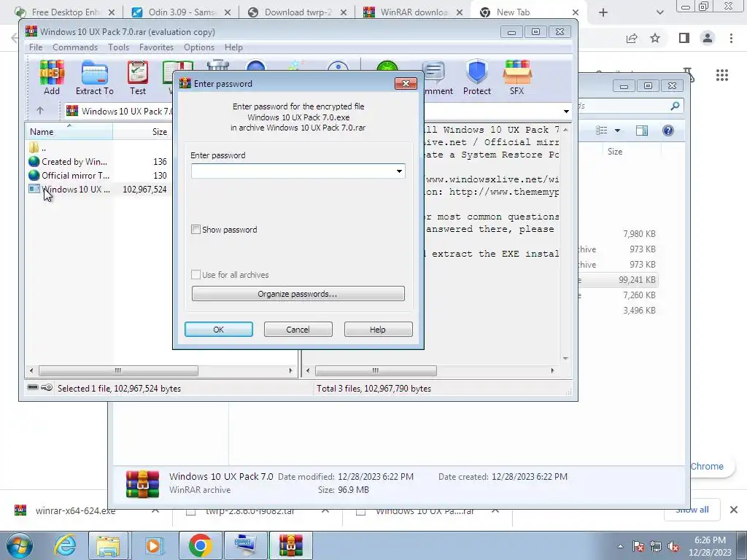The height and width of the screenshot is (560, 747).
Task: Show hidden tray icons arrow
Action: click(x=620, y=547)
